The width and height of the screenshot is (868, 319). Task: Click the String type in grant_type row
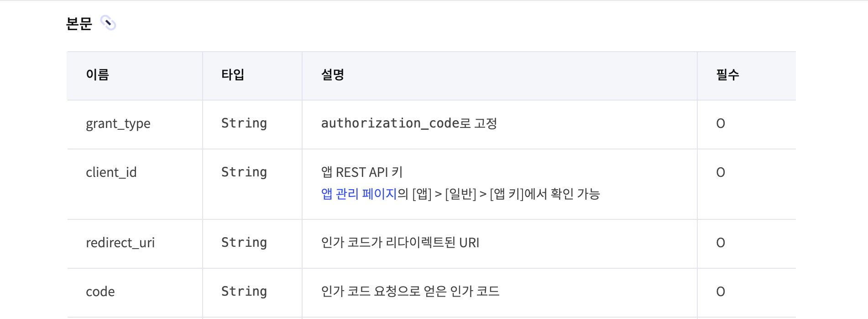(x=244, y=123)
